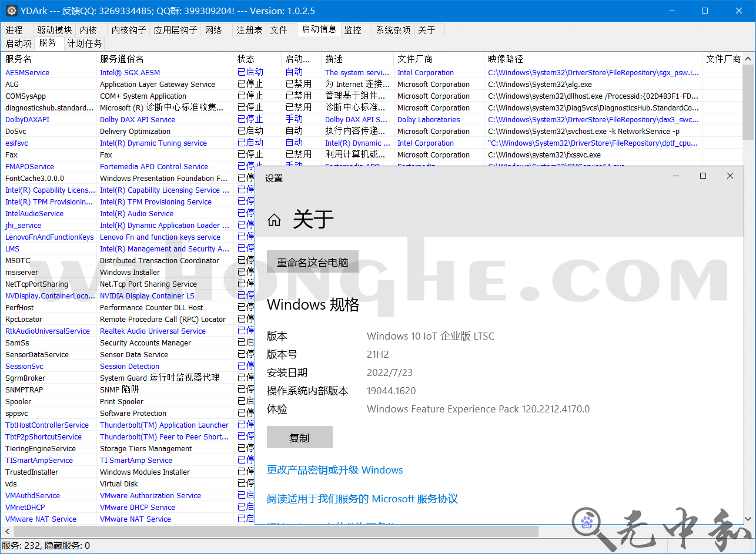Select the MSDTC service row

[128, 261]
